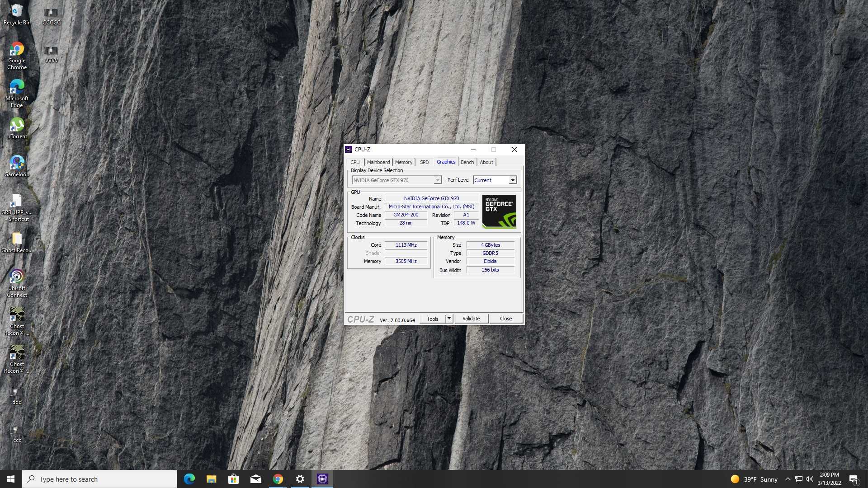The width and height of the screenshot is (868, 488).
Task: Open Gameloop from desktop icon
Action: pyautogui.click(x=16, y=164)
